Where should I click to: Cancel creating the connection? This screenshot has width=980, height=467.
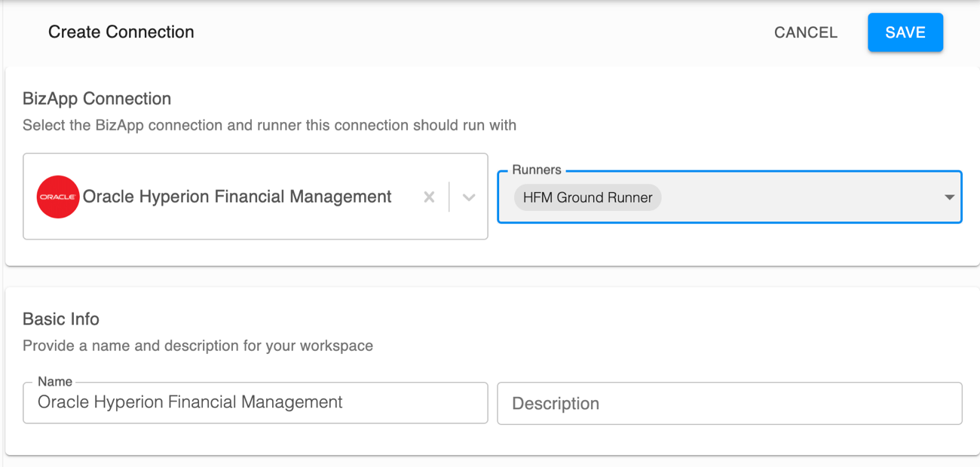click(x=805, y=32)
